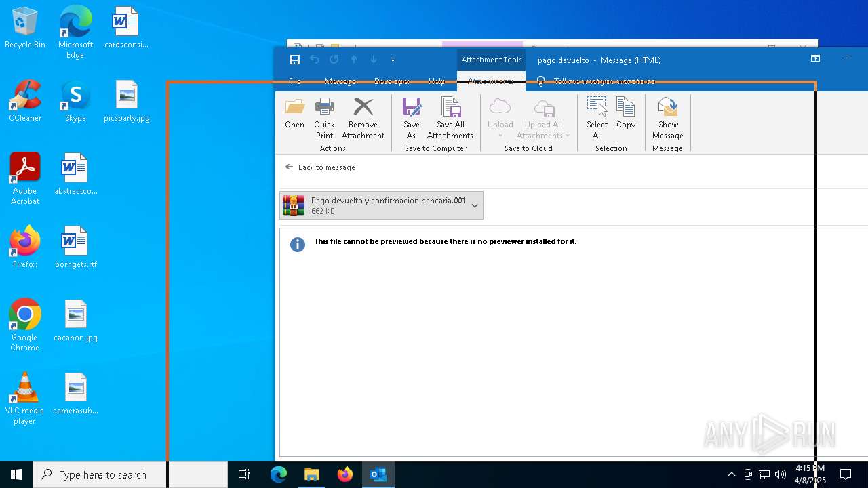Select camerasub image file on desktop
The image size is (868, 488).
tap(75, 394)
